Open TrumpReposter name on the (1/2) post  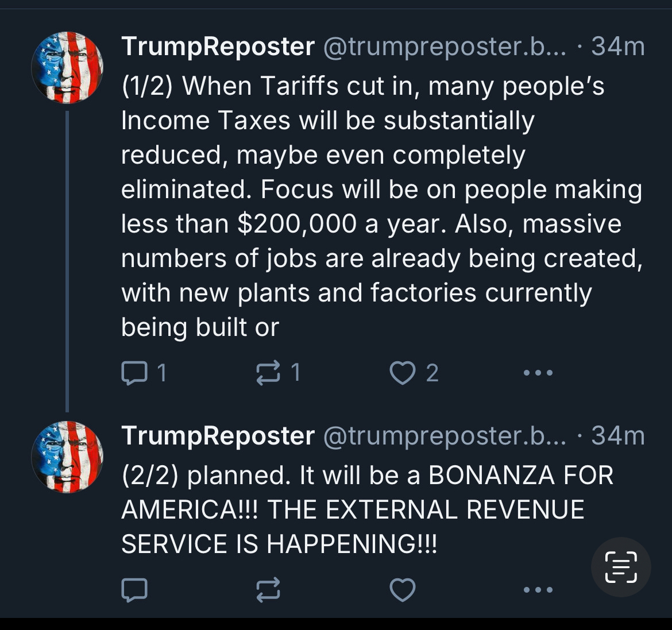click(x=218, y=47)
